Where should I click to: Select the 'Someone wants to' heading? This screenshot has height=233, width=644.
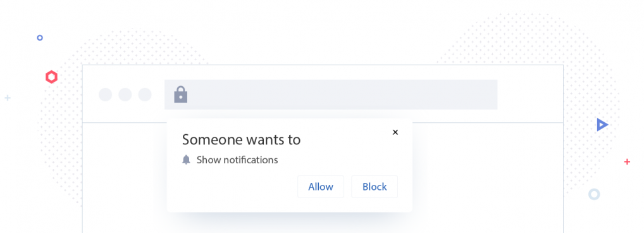[x=242, y=140]
